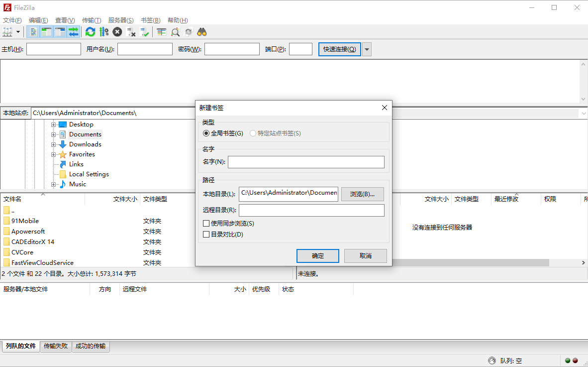Expand the Desktop folder node
The image size is (588, 367).
pyautogui.click(x=54, y=124)
